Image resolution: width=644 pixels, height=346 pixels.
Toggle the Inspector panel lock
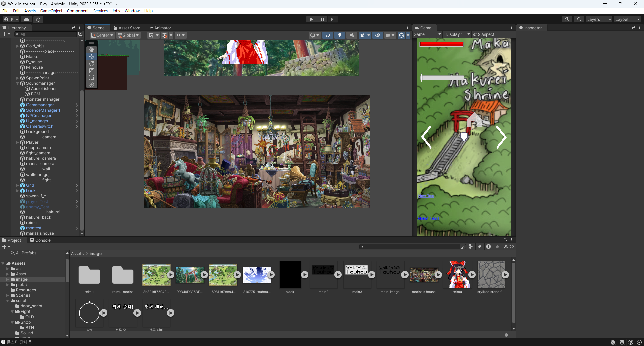(634, 28)
